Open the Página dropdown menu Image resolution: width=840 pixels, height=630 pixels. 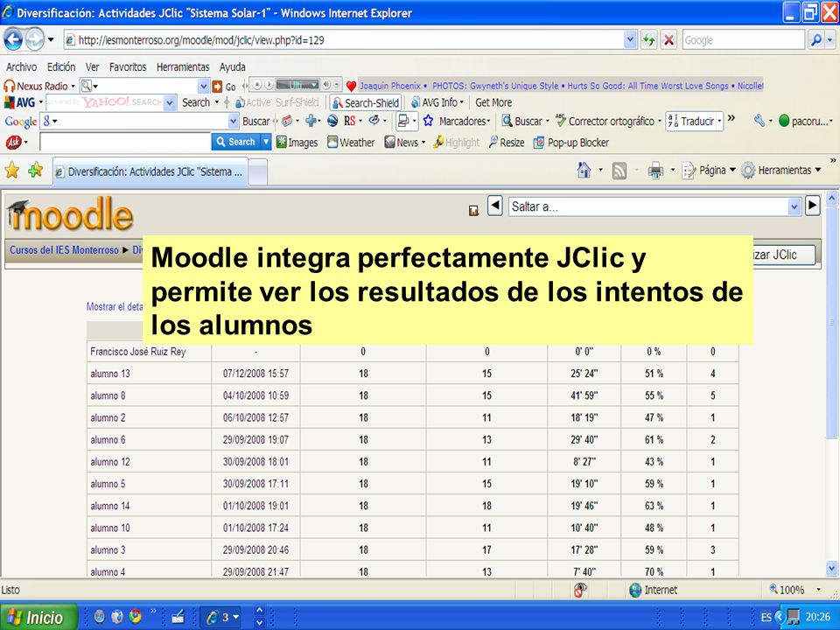(708, 171)
